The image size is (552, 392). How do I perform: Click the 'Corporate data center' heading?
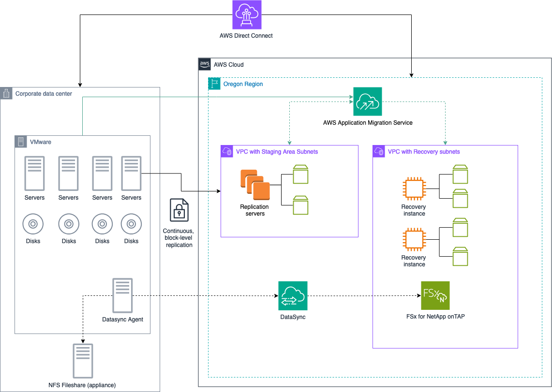pos(44,94)
